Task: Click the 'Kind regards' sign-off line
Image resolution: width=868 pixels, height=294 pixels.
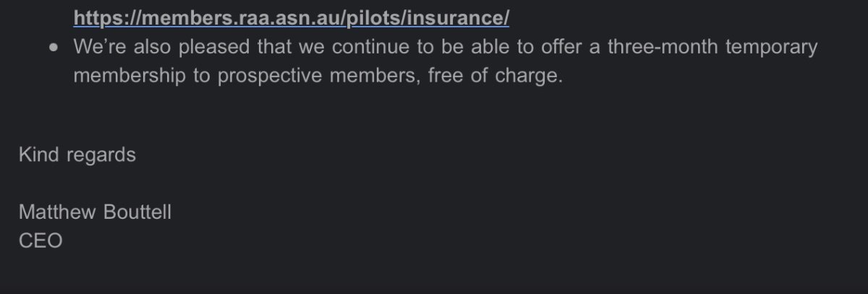Action: point(77,155)
